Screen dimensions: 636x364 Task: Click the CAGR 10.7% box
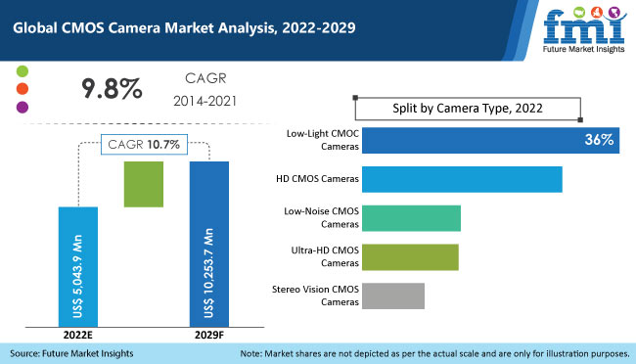pyautogui.click(x=144, y=145)
